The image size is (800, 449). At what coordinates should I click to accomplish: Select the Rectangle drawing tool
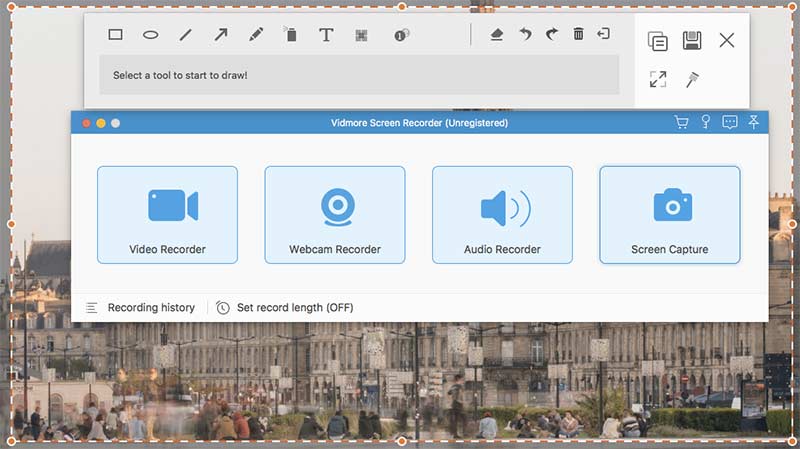pos(115,35)
